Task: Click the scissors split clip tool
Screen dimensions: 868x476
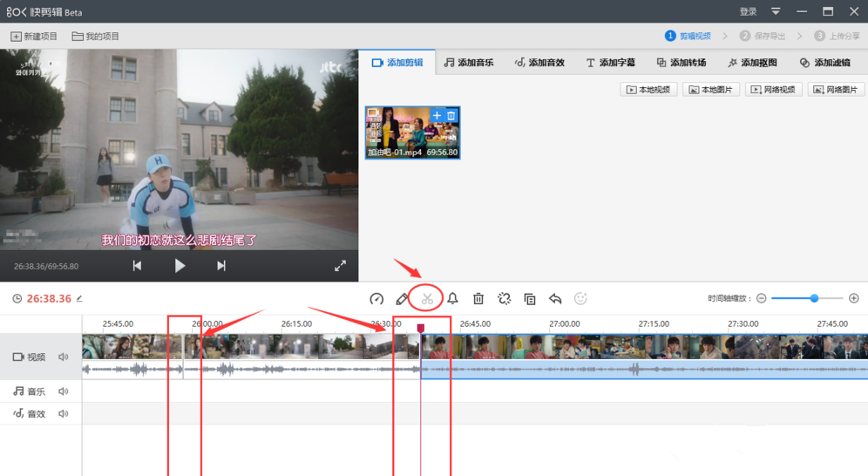Action: pos(427,299)
